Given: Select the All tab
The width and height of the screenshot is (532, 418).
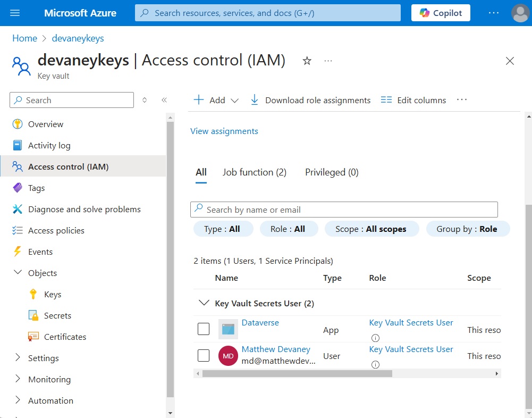Looking at the screenshot, I should [x=201, y=172].
